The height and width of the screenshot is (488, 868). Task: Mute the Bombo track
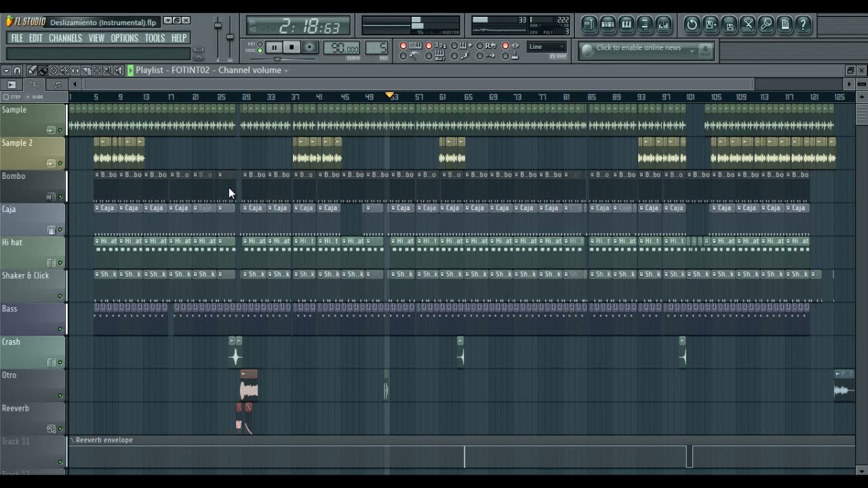(60, 197)
